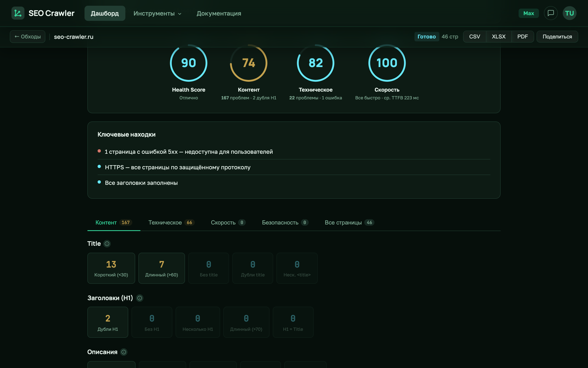The width and height of the screenshot is (588, 368).
Task: Open the Неск. <title> card
Action: coord(297,268)
